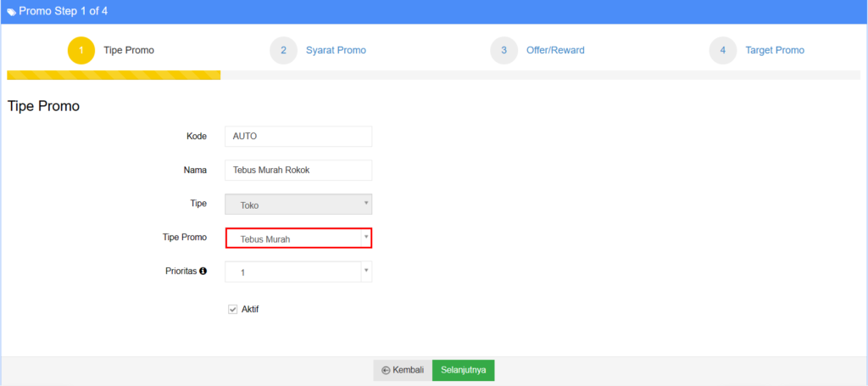This screenshot has height=386, width=868.
Task: Switch to the Offer/Reward step tab
Action: pyautogui.click(x=555, y=50)
